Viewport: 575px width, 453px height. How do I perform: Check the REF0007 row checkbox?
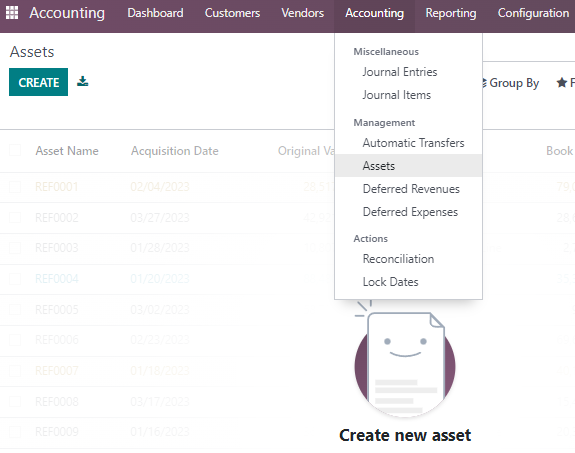coord(15,370)
